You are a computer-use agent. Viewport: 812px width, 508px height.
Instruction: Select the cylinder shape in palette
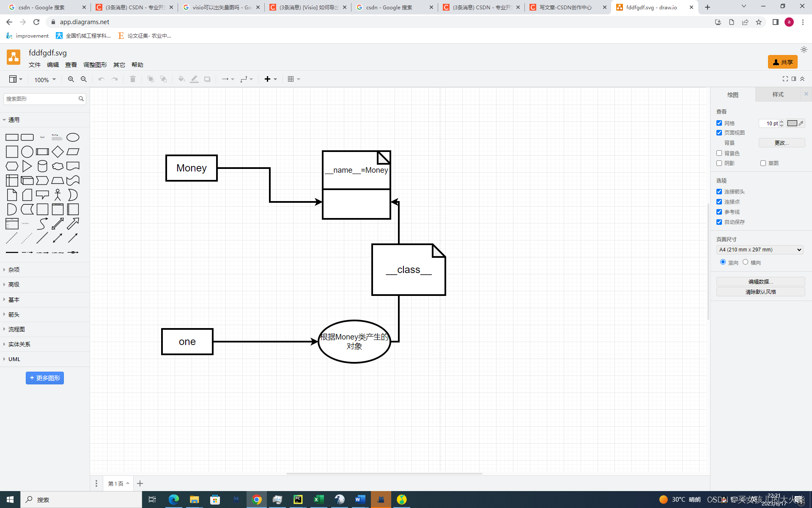[42, 166]
